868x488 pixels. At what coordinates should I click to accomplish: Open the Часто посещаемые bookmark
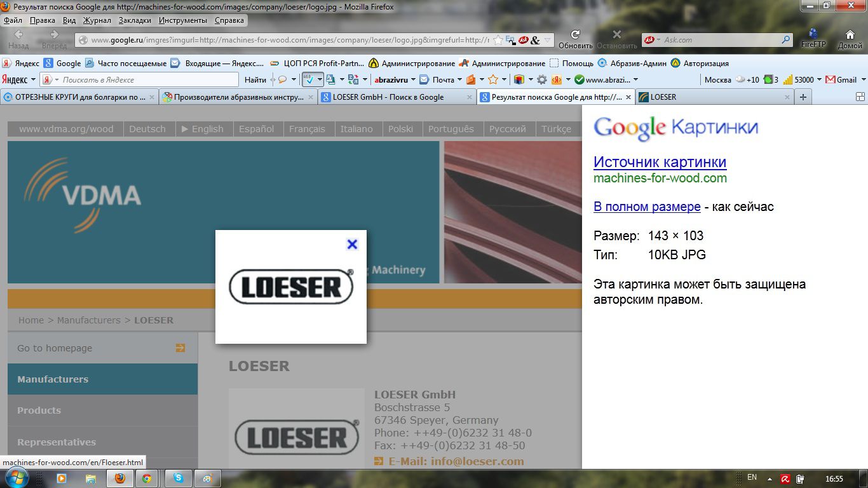(126, 64)
